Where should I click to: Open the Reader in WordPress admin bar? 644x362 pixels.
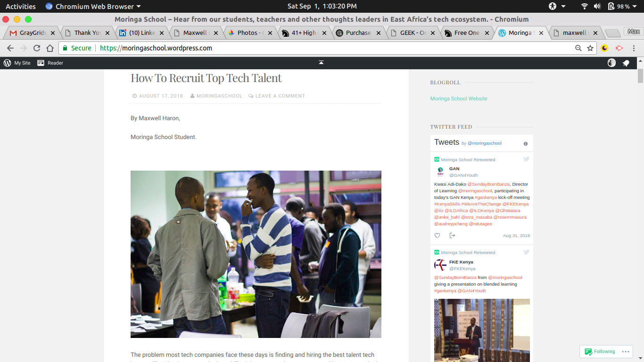[50, 63]
